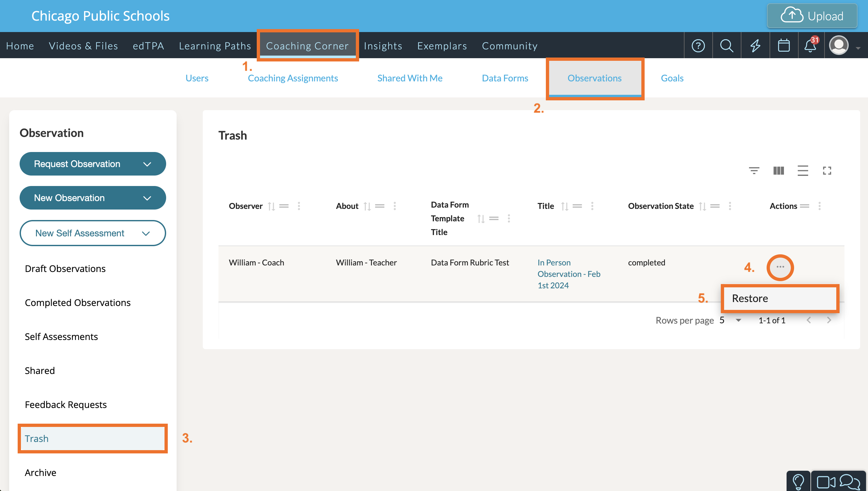
Task: Open the help question mark icon
Action: (x=698, y=45)
